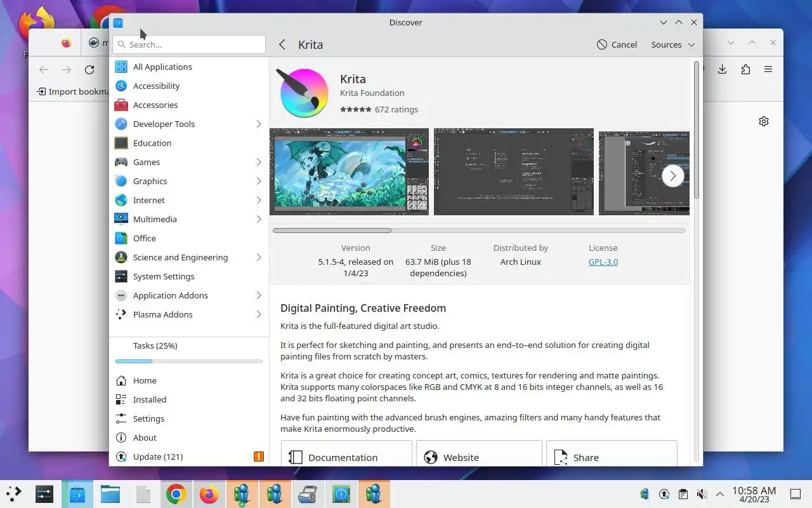Click the gear icon in the browser page
Image resolution: width=812 pixels, height=508 pixels.
point(764,121)
